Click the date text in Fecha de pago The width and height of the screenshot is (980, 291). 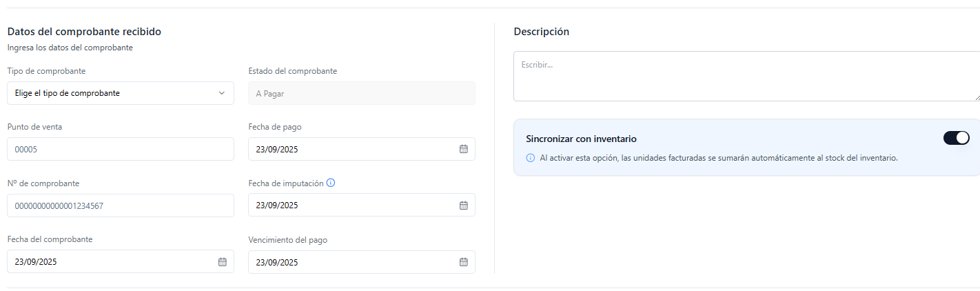coord(277,149)
